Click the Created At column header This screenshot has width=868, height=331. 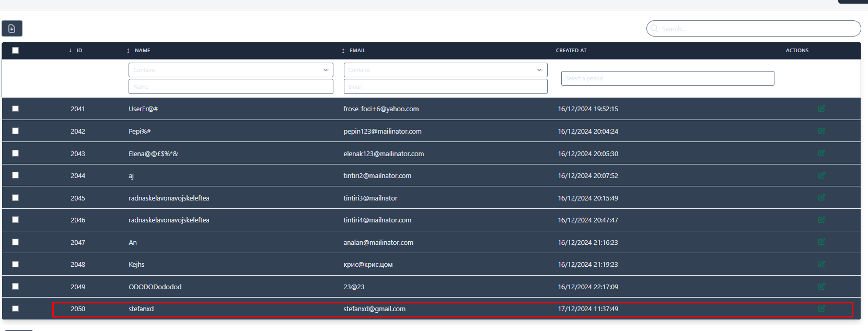[571, 51]
